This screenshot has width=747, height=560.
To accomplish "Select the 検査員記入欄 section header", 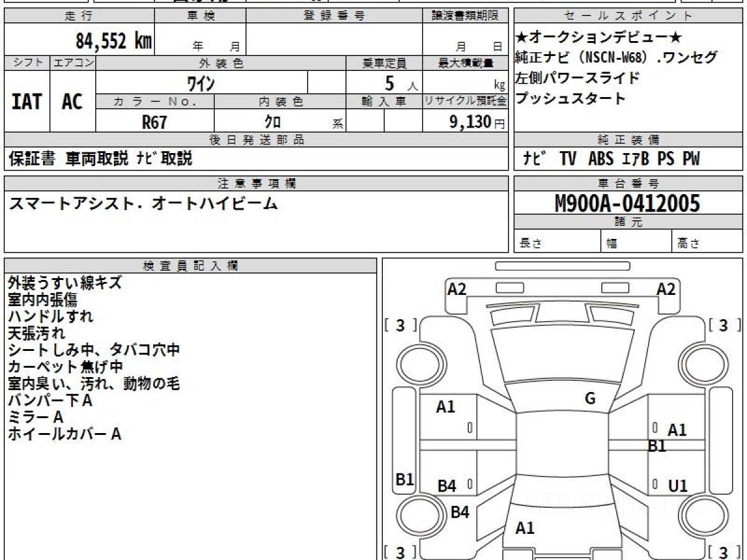I will [190, 266].
